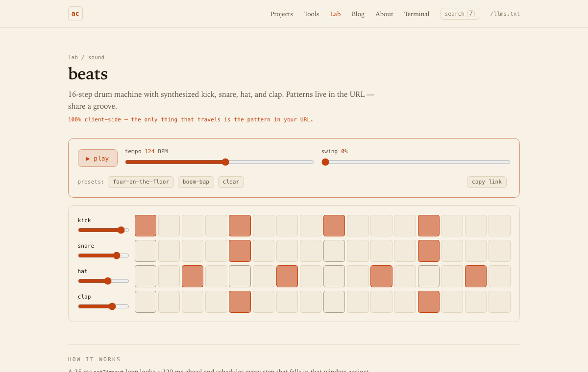Screen dimensions: 588x372
Task: Enable hat step 1
Action: point(146,276)
